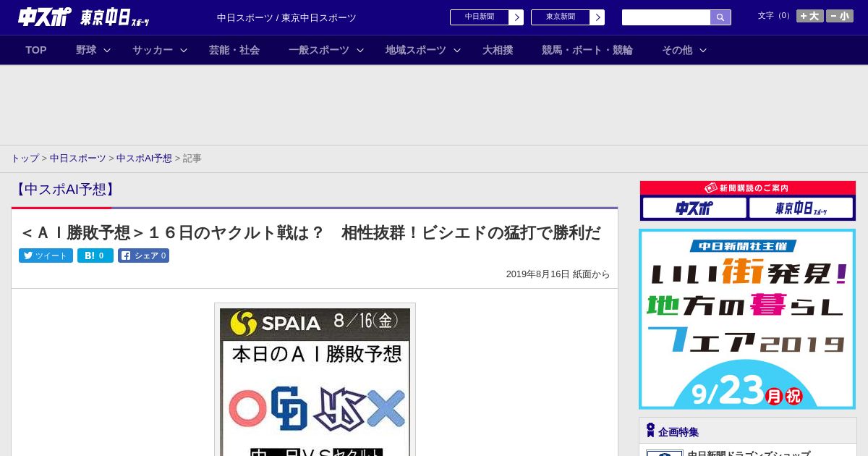The height and width of the screenshot is (456, 868).
Task: Open the 中スポ subscription button in sidebar
Action: coord(694,208)
